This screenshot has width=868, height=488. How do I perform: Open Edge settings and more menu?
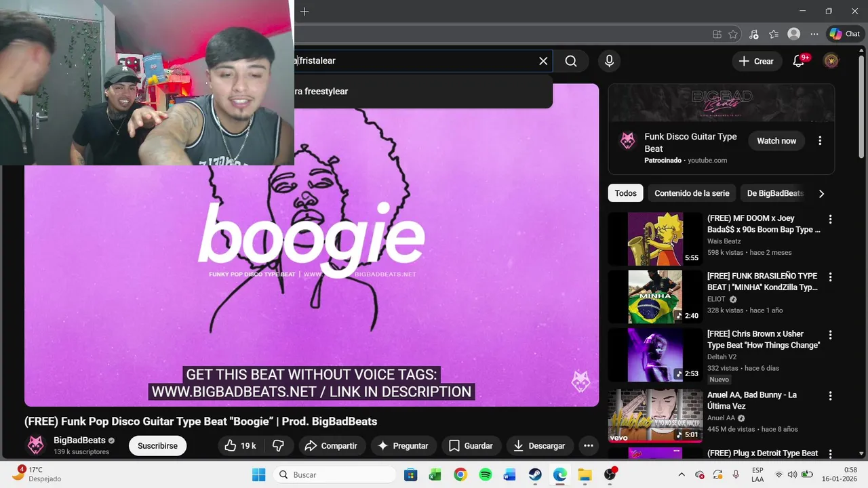point(814,34)
